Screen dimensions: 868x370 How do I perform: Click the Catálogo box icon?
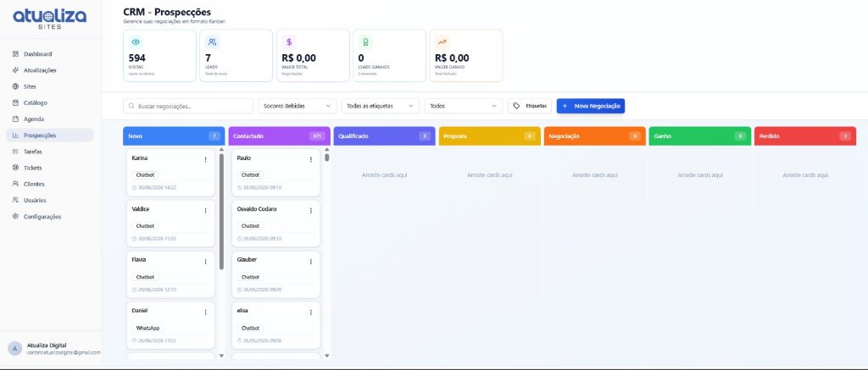click(x=15, y=102)
